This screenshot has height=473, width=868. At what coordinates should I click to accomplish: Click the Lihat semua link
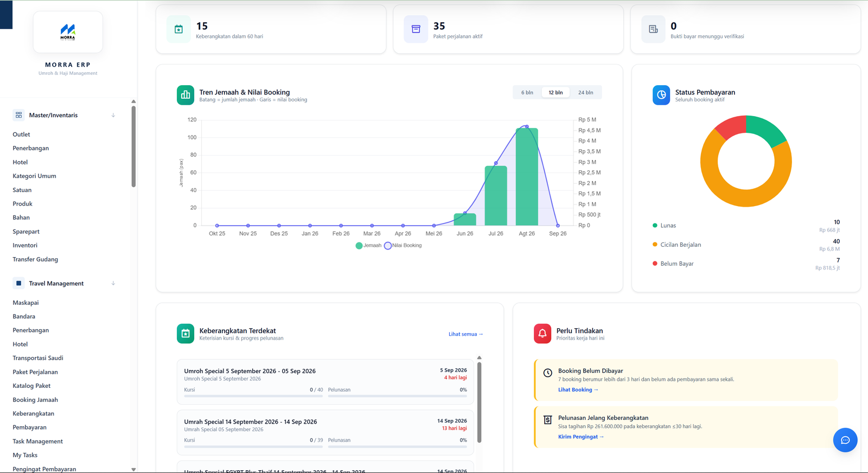pos(465,334)
